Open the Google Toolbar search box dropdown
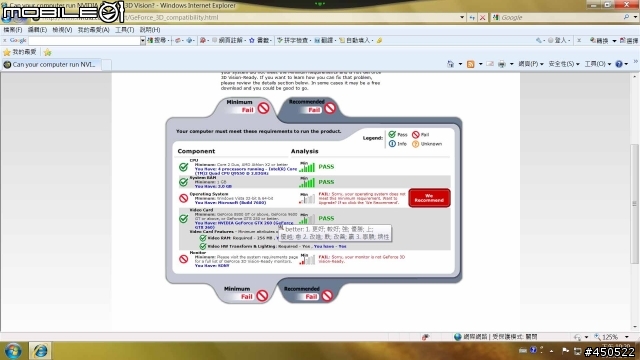 [142, 40]
